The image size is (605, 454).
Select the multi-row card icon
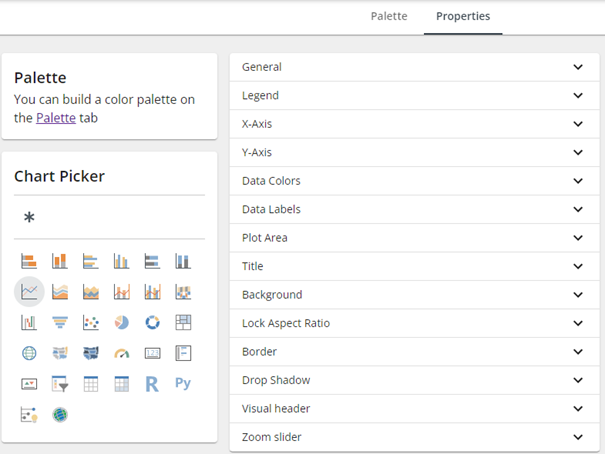pyautogui.click(x=183, y=353)
